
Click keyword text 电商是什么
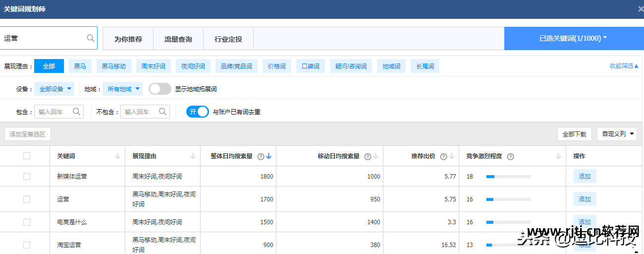pyautogui.click(x=72, y=222)
